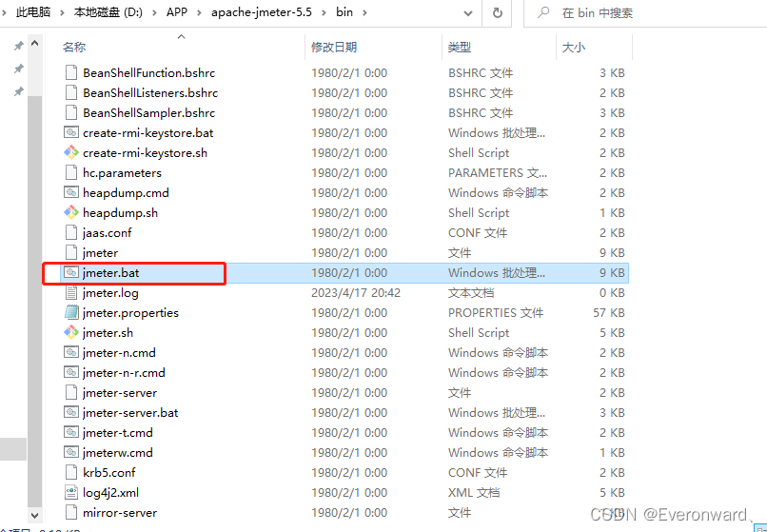This screenshot has width=767, height=532.
Task: Click the icon of the extensionless jmeter file
Action: click(x=71, y=253)
